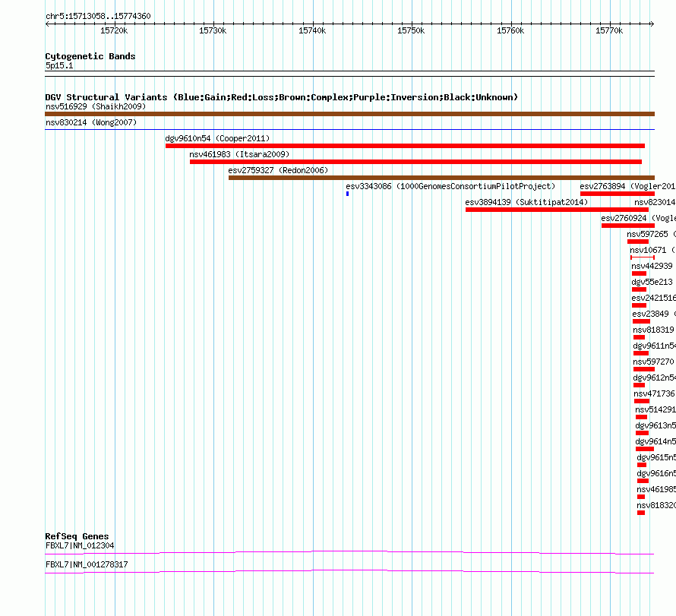Click the Cytogenetic Bands track title
The image size is (676, 616).
(x=90, y=56)
